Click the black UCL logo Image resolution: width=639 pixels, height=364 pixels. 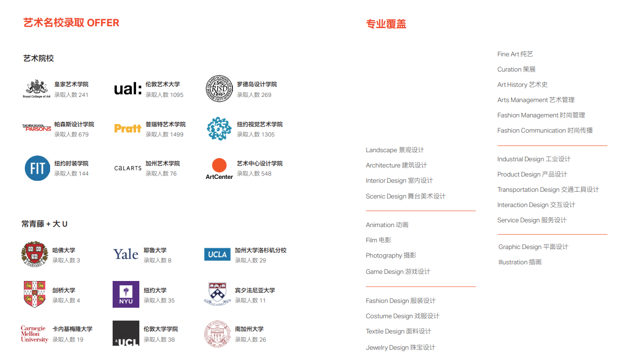click(x=126, y=333)
